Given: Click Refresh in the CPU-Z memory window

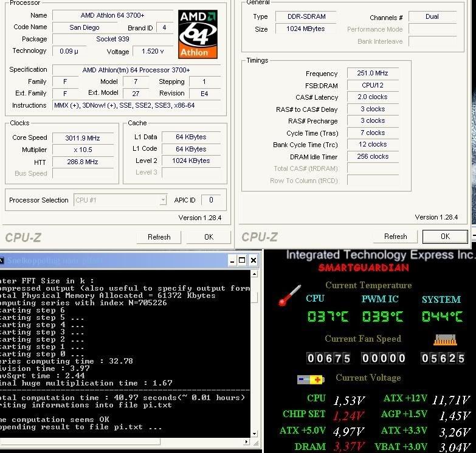Looking at the screenshot, I should [x=395, y=237].
